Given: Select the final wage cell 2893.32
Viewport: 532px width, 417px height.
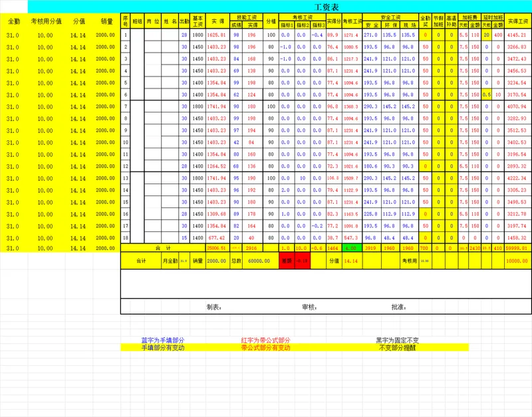Looking at the screenshot, I should [x=517, y=166].
